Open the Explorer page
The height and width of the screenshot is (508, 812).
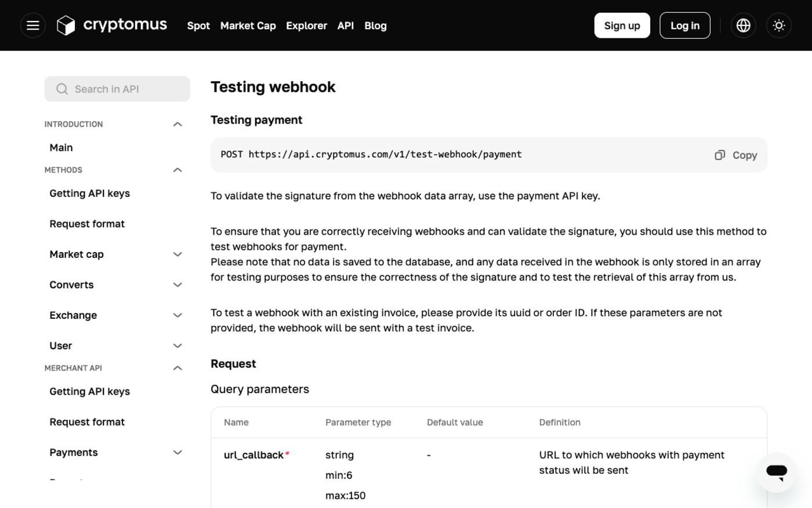(307, 26)
